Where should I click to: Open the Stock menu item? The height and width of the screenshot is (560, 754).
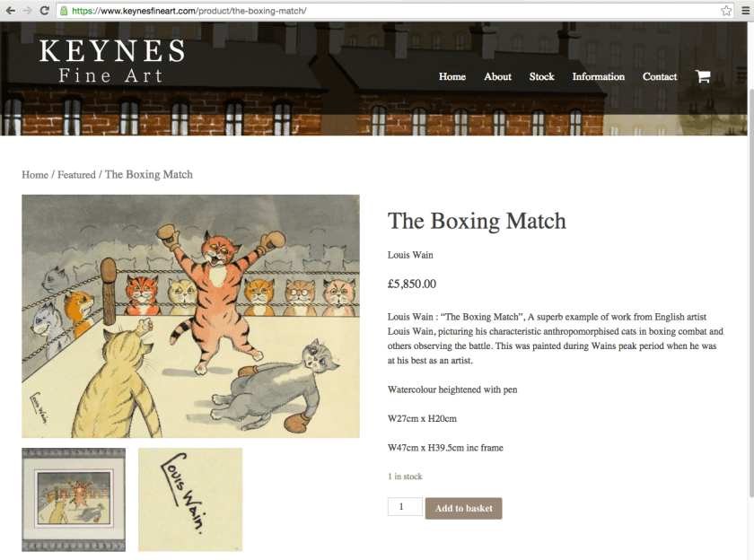(x=541, y=76)
